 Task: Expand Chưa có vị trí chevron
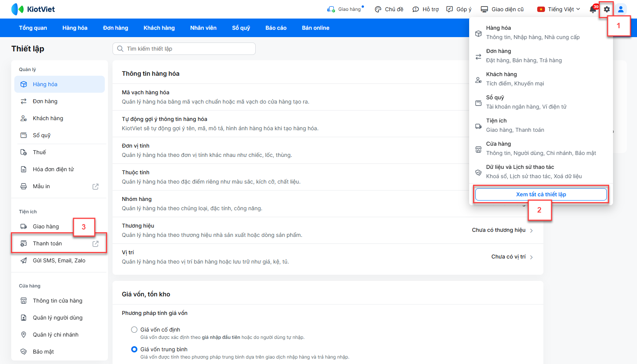pos(531,257)
